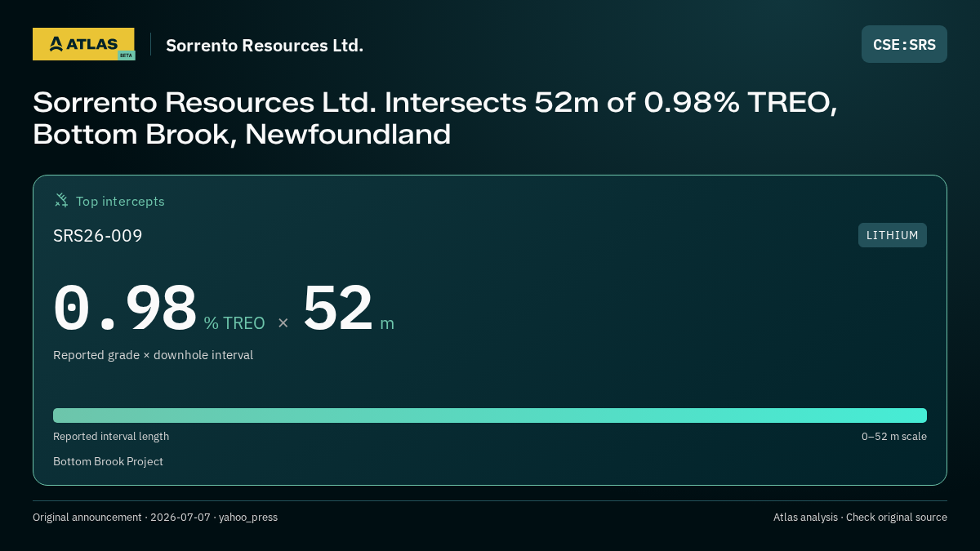Click the LITHIUM tag badge
This screenshot has height=551, width=980.
pos(892,235)
